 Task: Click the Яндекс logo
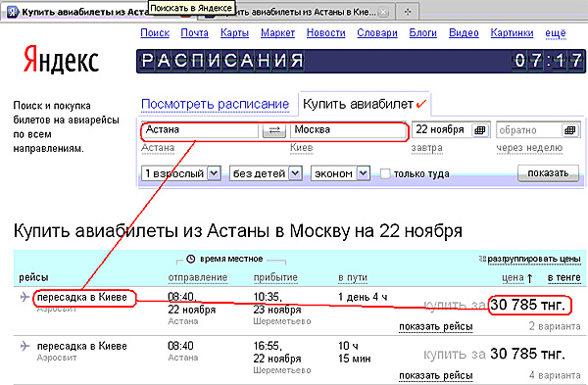[x=61, y=60]
